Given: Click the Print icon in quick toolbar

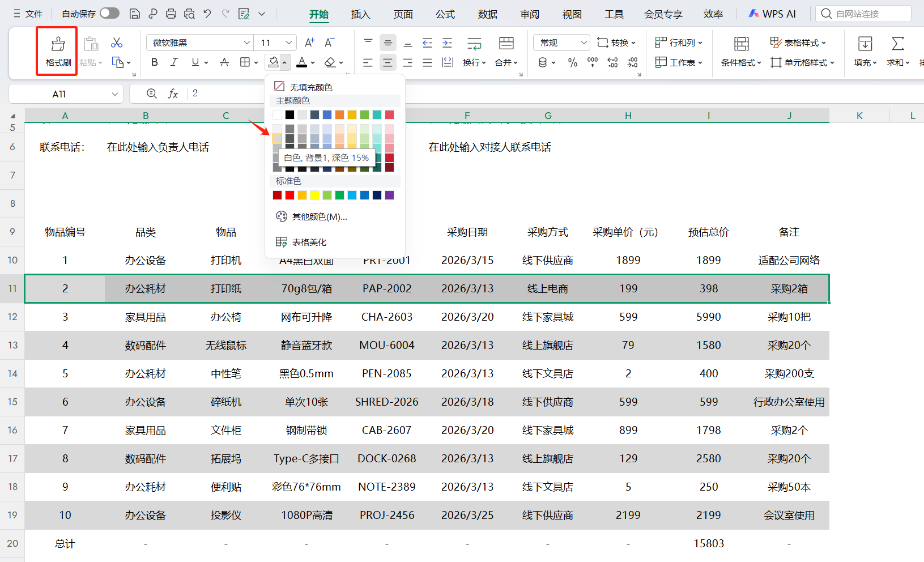Looking at the screenshot, I should [171, 14].
